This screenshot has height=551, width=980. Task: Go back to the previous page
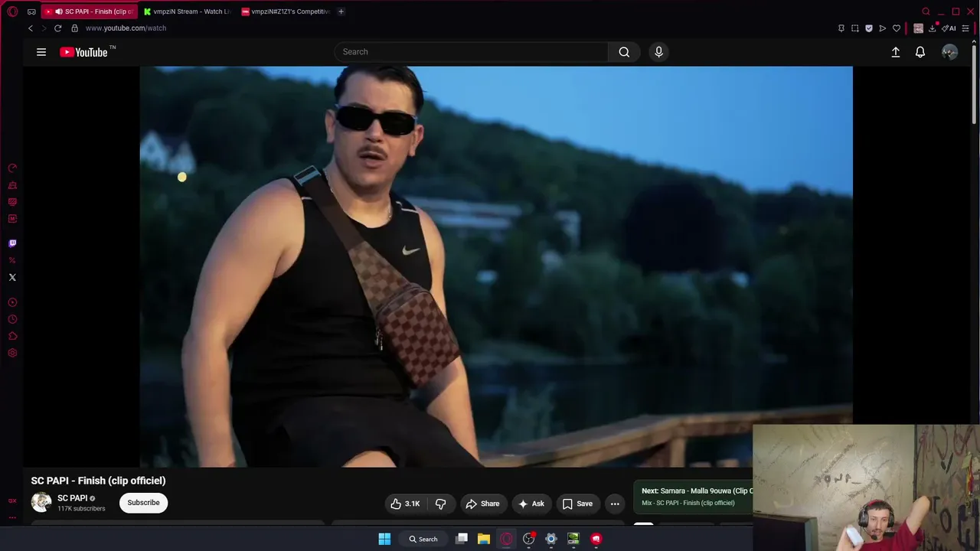point(31,28)
